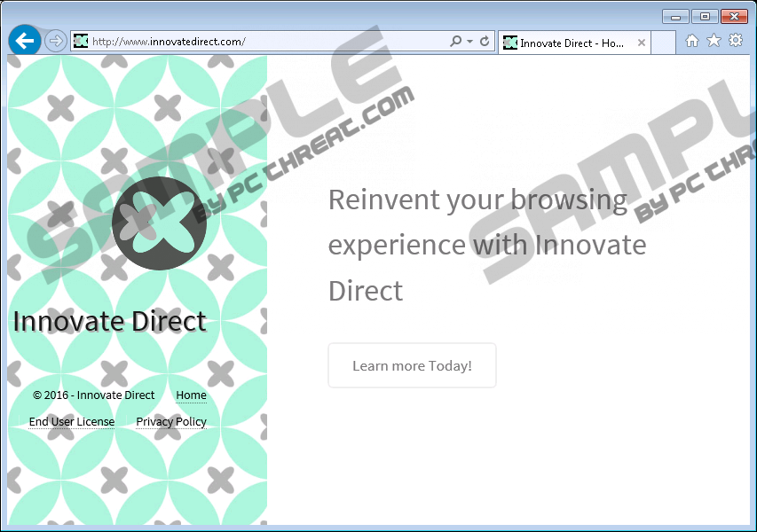Click the Forward navigation arrow

coord(55,41)
